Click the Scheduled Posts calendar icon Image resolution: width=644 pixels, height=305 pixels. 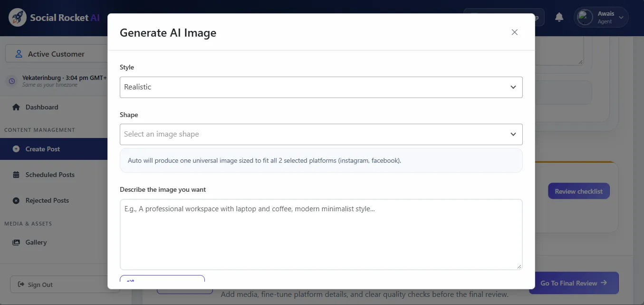(16, 175)
